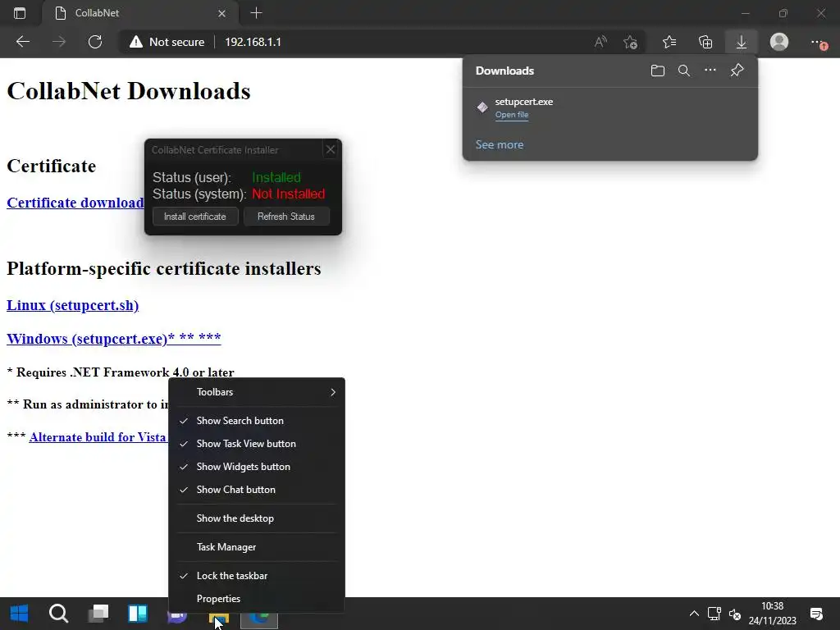Screen dimensions: 840x630
Task: Click See more in Downloads panel
Action: pyautogui.click(x=500, y=144)
